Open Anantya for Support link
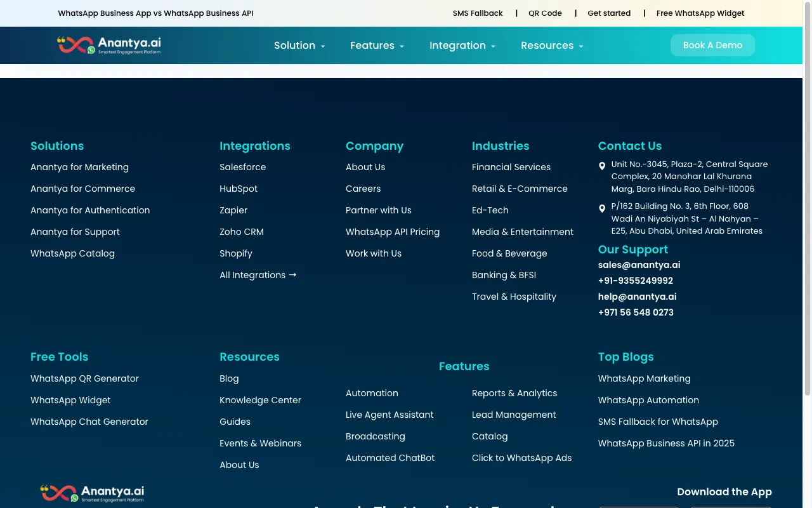 pyautogui.click(x=75, y=232)
